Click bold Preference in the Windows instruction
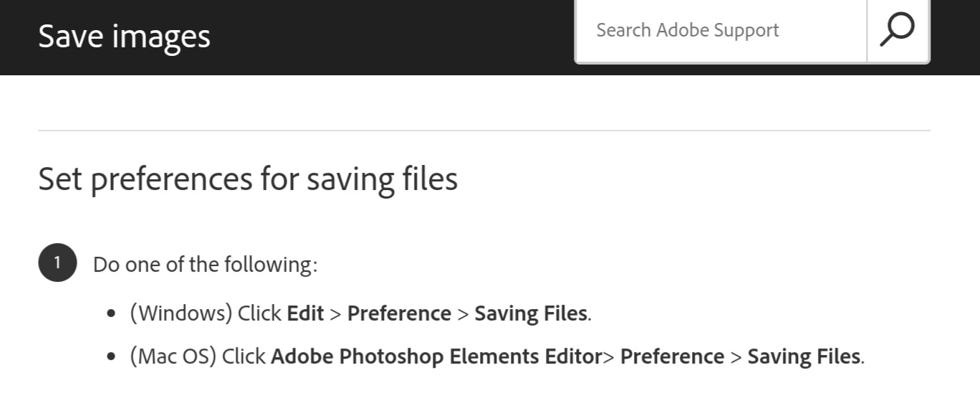The width and height of the screenshot is (980, 403). pyautogui.click(x=399, y=313)
